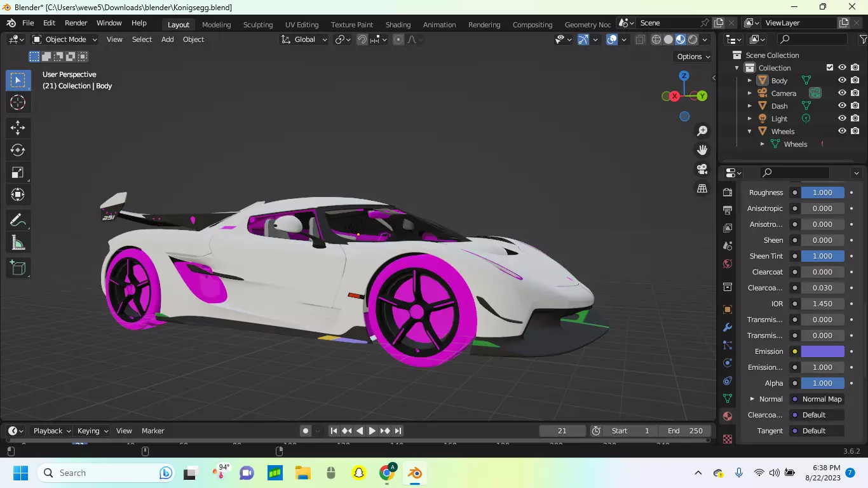The height and width of the screenshot is (488, 868).
Task: Activate the Annotate tool
Action: click(x=18, y=220)
